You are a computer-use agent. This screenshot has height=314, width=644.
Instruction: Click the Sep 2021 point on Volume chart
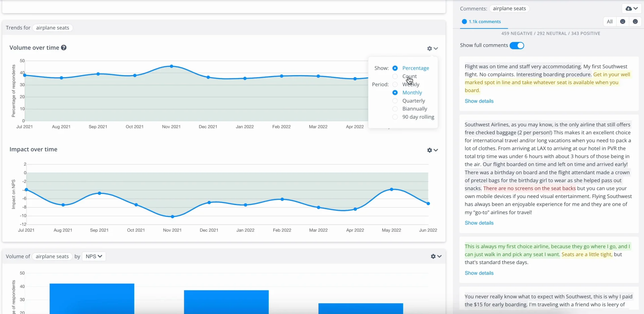click(98, 74)
